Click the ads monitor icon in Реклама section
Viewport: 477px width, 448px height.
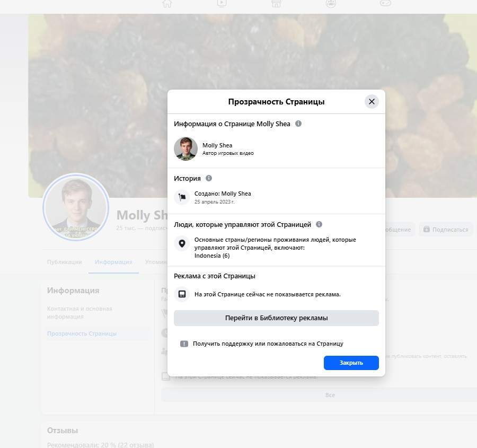click(182, 294)
